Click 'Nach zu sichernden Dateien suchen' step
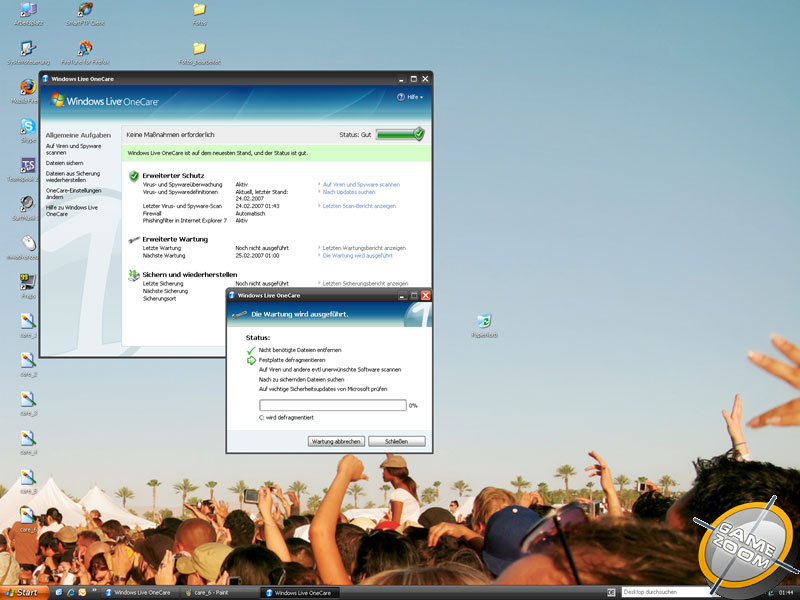800x600 pixels. [x=302, y=380]
